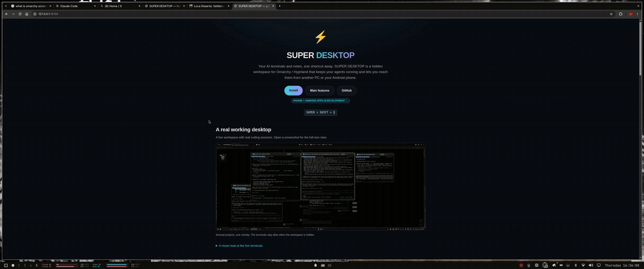
Task: Reload the current page
Action: pos(20,14)
